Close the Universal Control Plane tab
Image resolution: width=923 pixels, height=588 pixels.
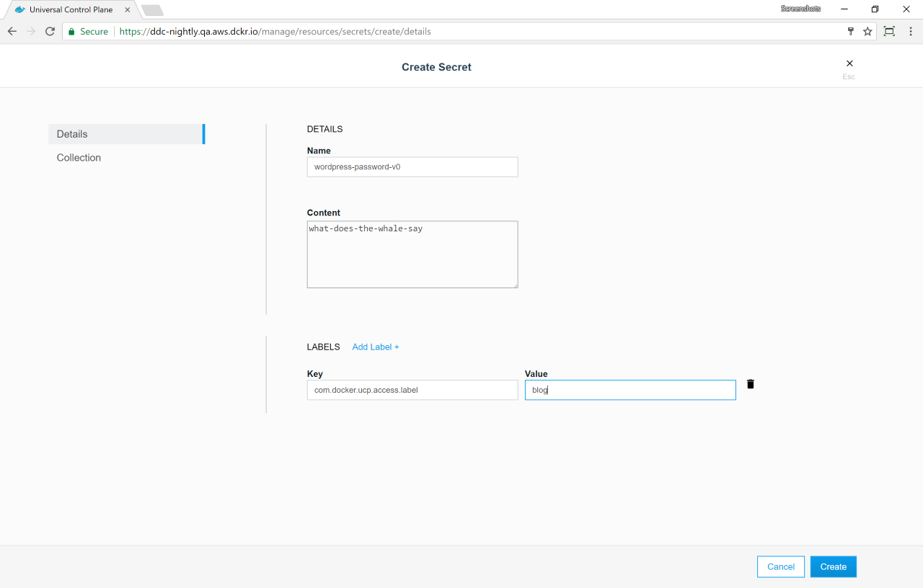point(128,10)
